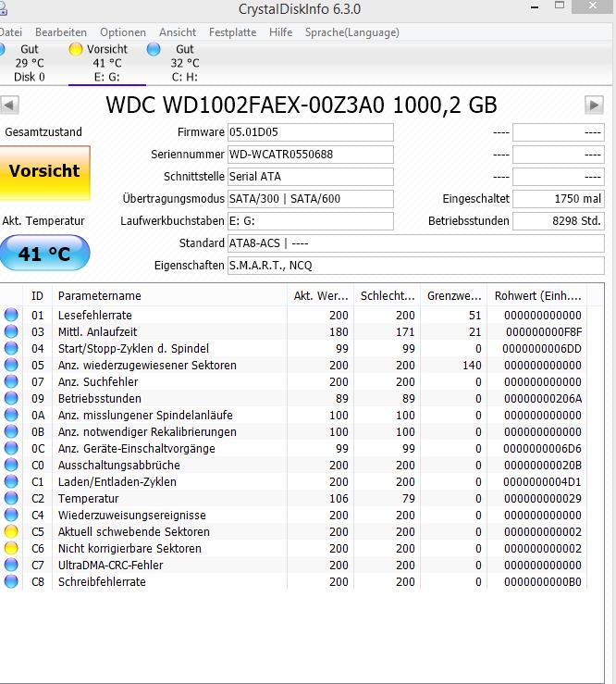Switch to the C: H: drive tab

click(185, 63)
